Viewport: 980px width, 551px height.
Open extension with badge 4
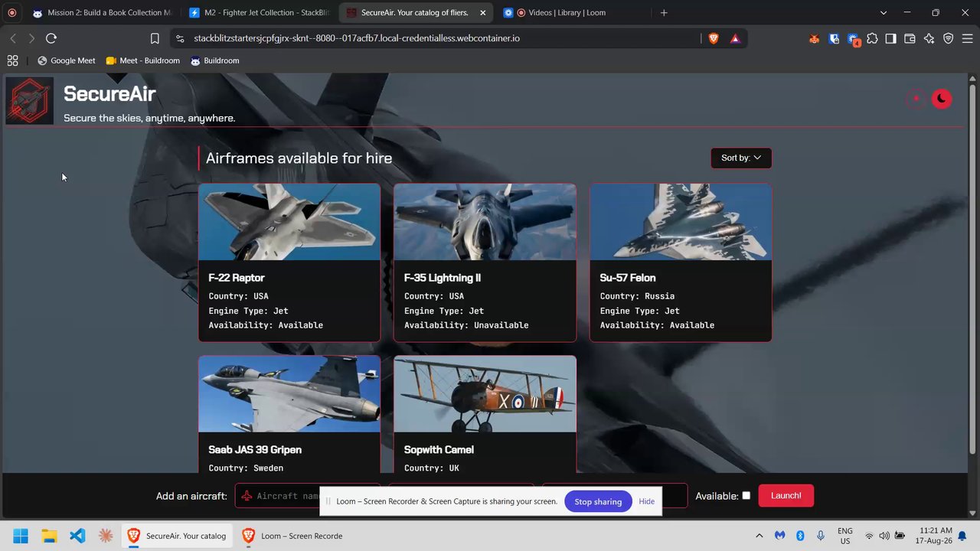tap(854, 39)
